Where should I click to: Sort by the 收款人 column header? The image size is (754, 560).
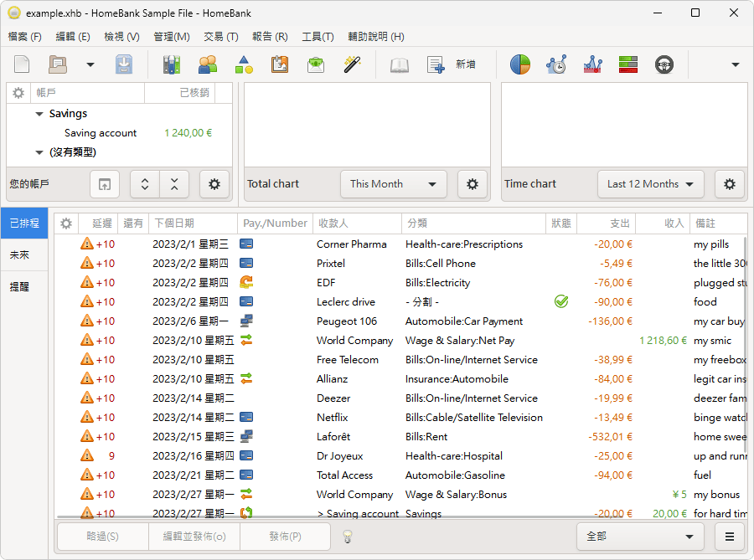coord(357,223)
